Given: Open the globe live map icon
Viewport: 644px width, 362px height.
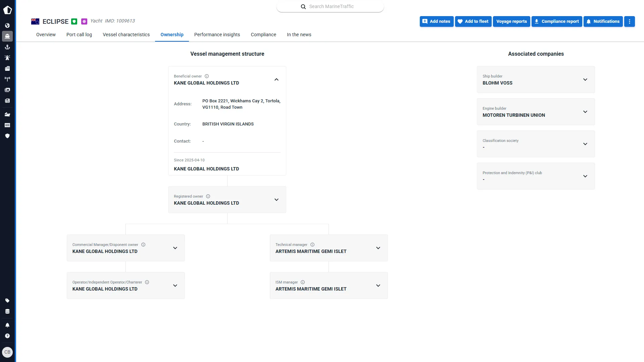Looking at the screenshot, I should pos(7,25).
